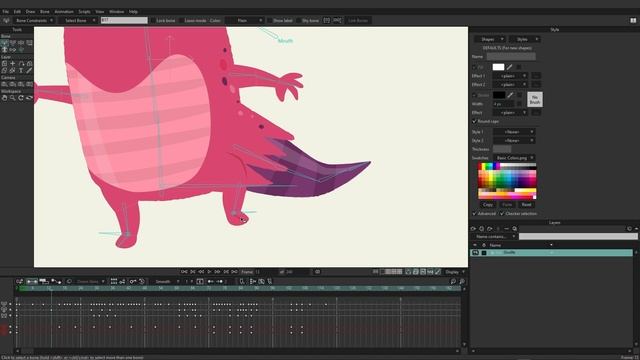Choose the Pan/Tilt Camera tool
640x360 pixels.
(x=29, y=84)
